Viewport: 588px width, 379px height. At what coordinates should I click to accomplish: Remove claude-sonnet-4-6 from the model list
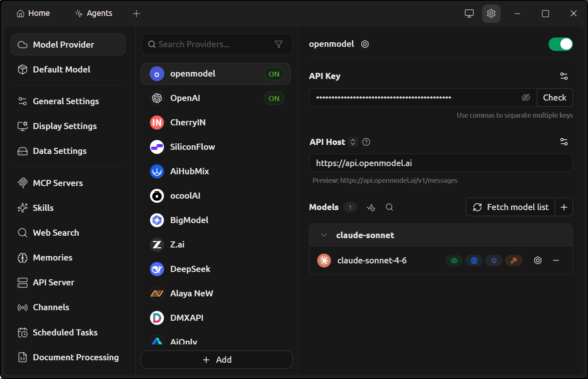tap(556, 261)
